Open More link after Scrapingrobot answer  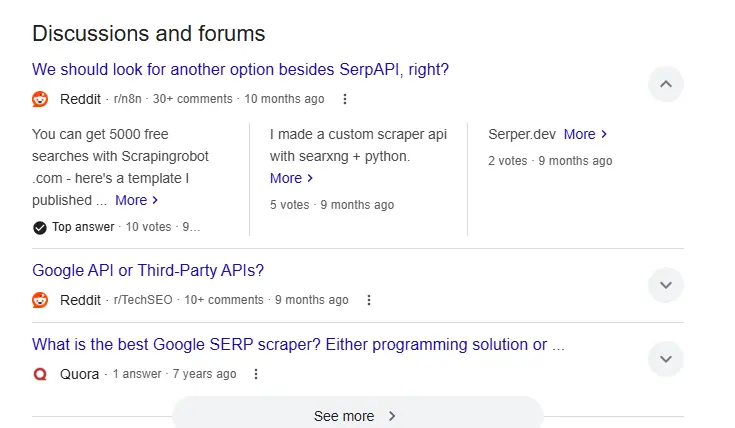point(136,200)
